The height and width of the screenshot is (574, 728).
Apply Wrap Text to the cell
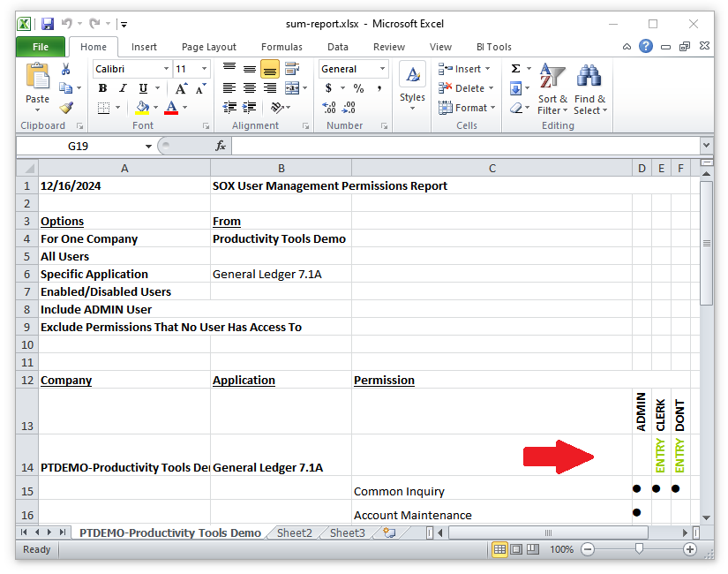pyautogui.click(x=292, y=69)
